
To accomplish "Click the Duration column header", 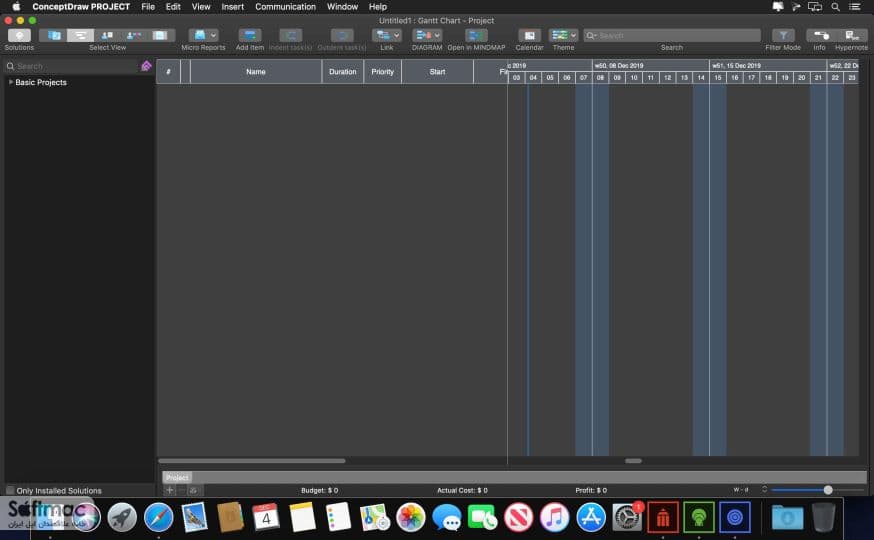I will (342, 71).
